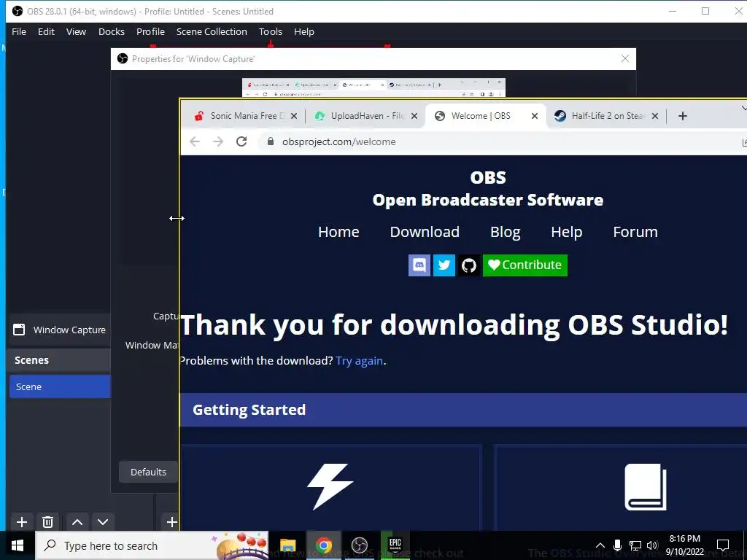Open the Profile menu
Screen dimensions: 747x560
tap(150, 32)
